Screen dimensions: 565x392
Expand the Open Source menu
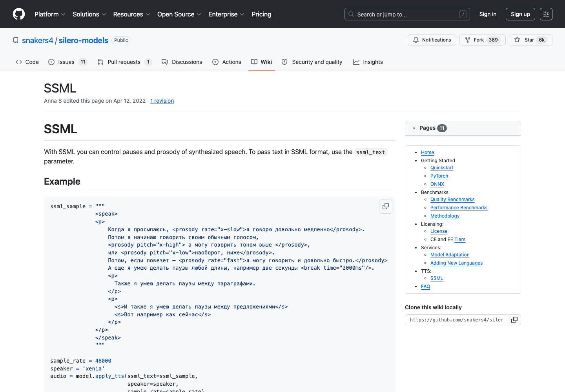179,14
